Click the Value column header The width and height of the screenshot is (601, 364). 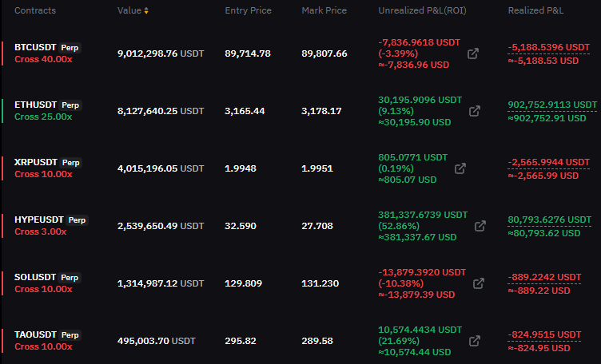coord(129,10)
